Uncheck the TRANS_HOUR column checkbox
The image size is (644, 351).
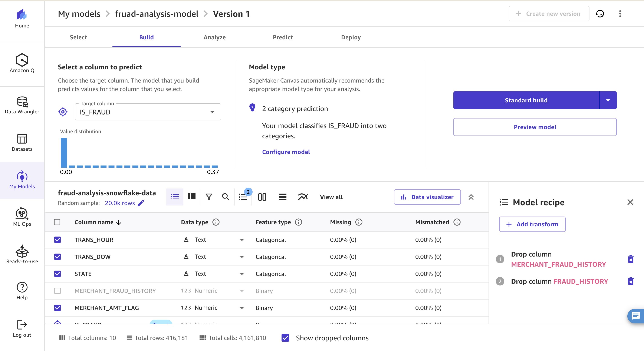[57, 240]
